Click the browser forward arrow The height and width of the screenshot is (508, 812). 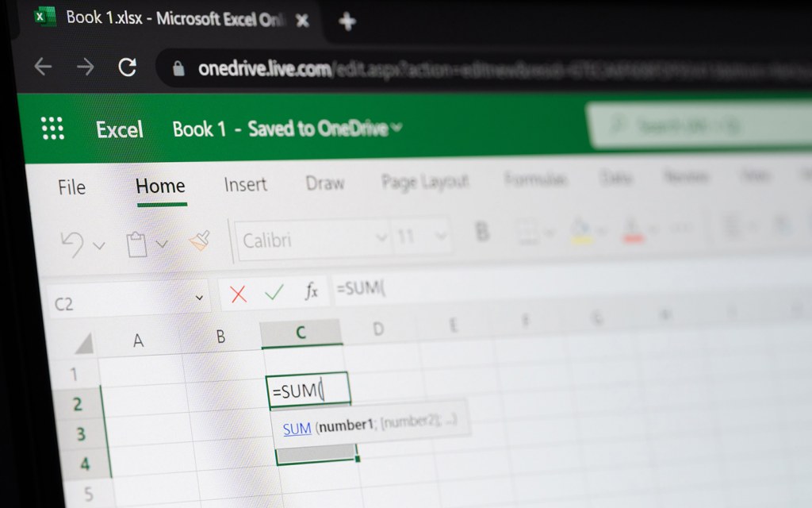[85, 67]
